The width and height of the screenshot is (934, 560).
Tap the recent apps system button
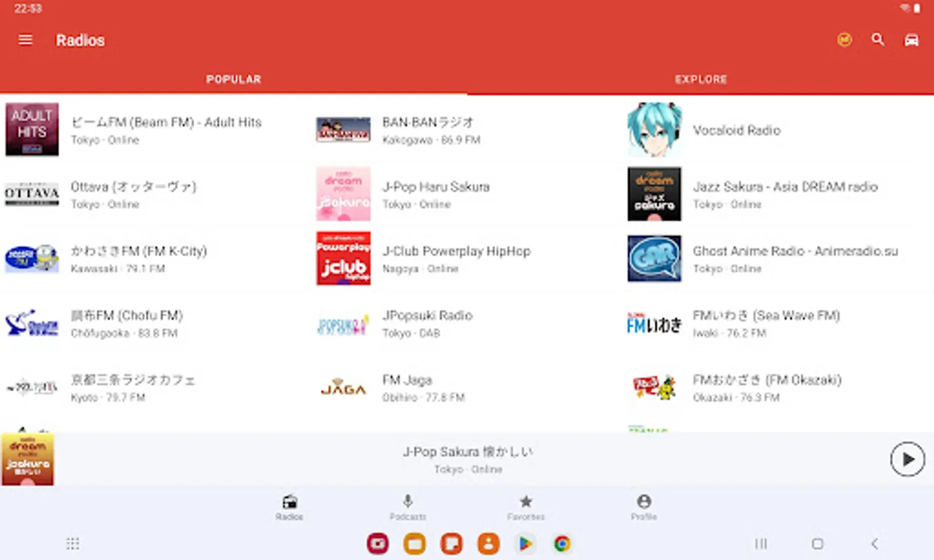coord(760,544)
